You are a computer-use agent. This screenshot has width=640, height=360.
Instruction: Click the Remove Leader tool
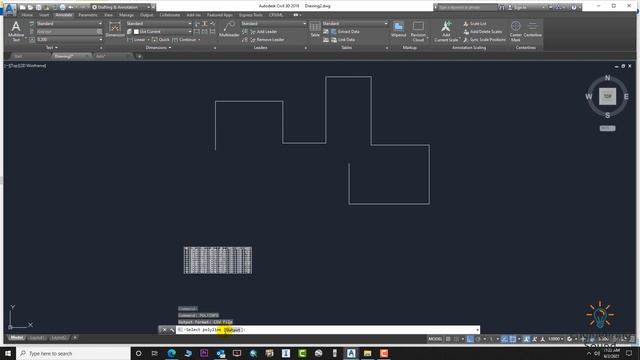point(267,40)
